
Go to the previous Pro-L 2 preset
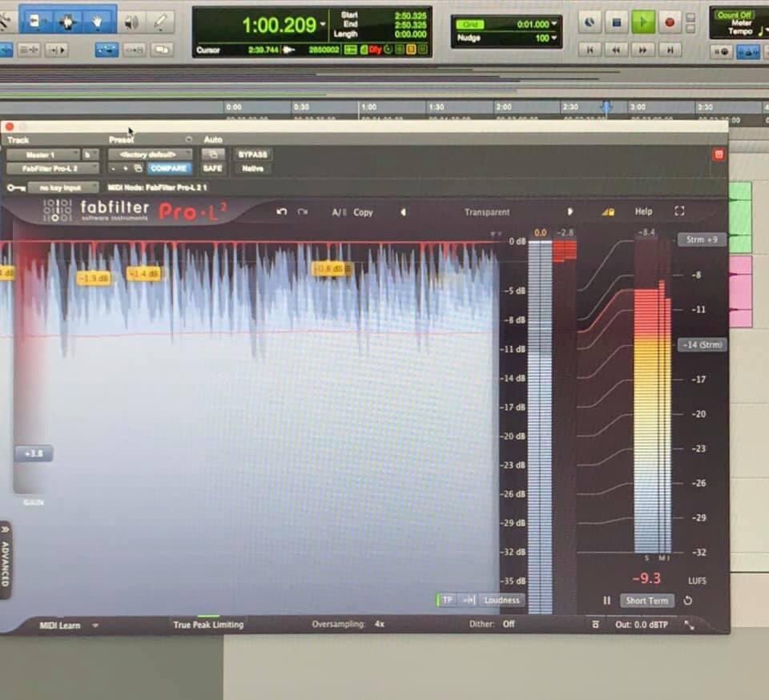coord(403,211)
